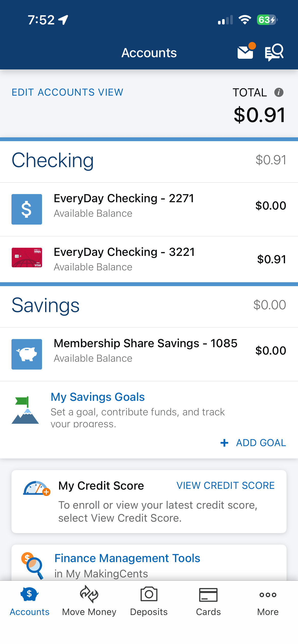Viewport: 298px width, 644px height.
Task: Tap VIEW CREDIT SCORE link
Action: click(x=226, y=486)
